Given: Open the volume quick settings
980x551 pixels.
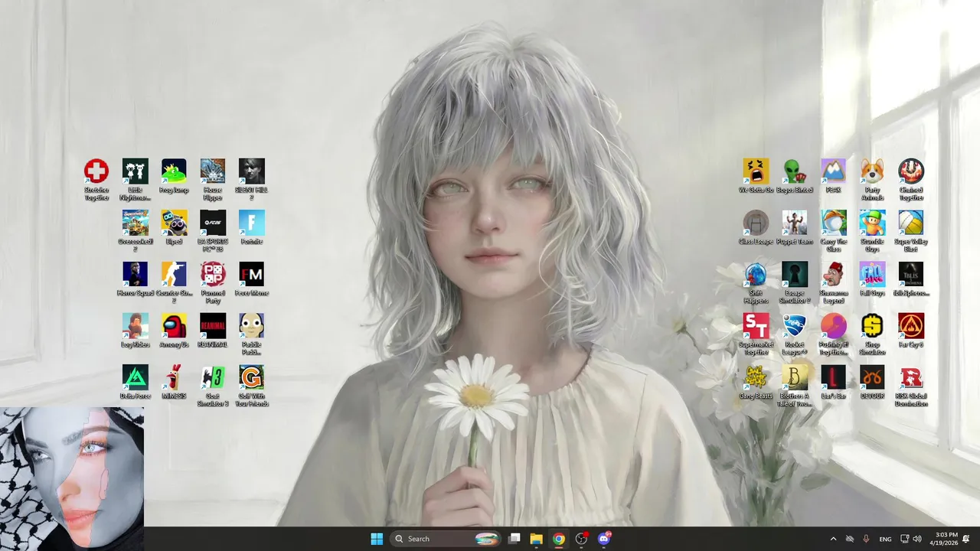Looking at the screenshot, I should click(x=917, y=539).
